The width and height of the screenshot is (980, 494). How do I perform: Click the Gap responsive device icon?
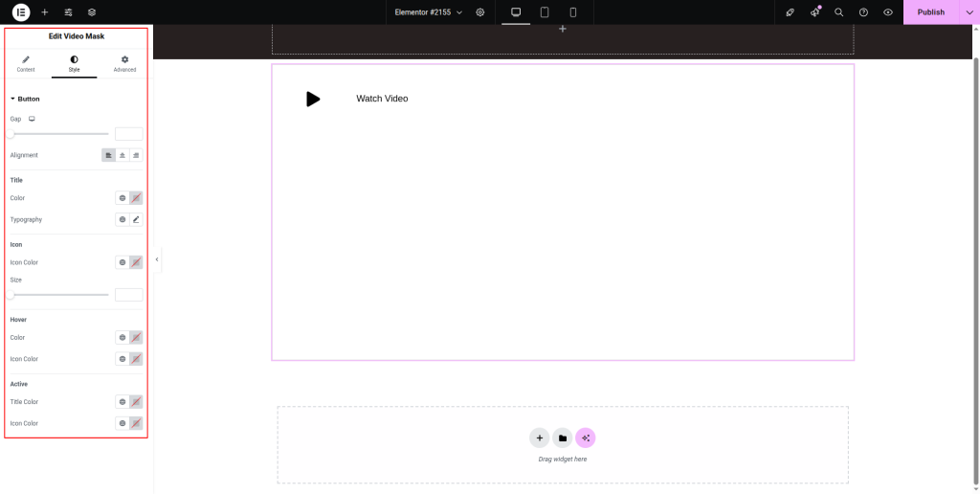tap(32, 119)
